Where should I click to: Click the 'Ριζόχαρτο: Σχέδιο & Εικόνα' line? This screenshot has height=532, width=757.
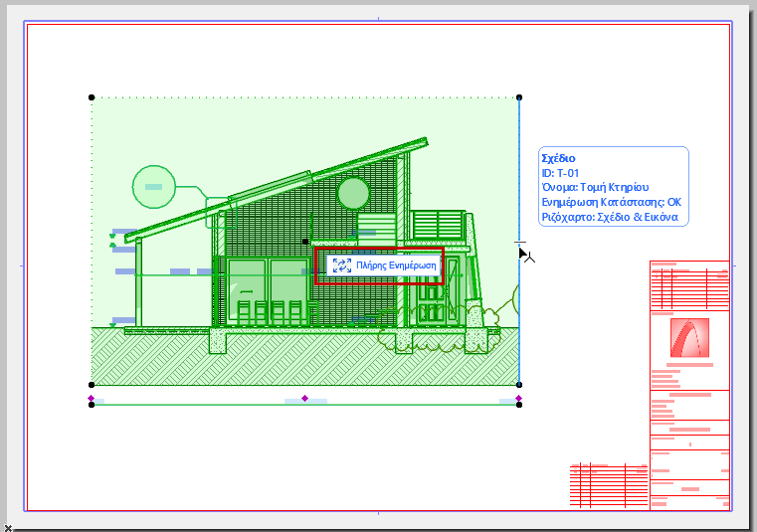[x=610, y=217]
